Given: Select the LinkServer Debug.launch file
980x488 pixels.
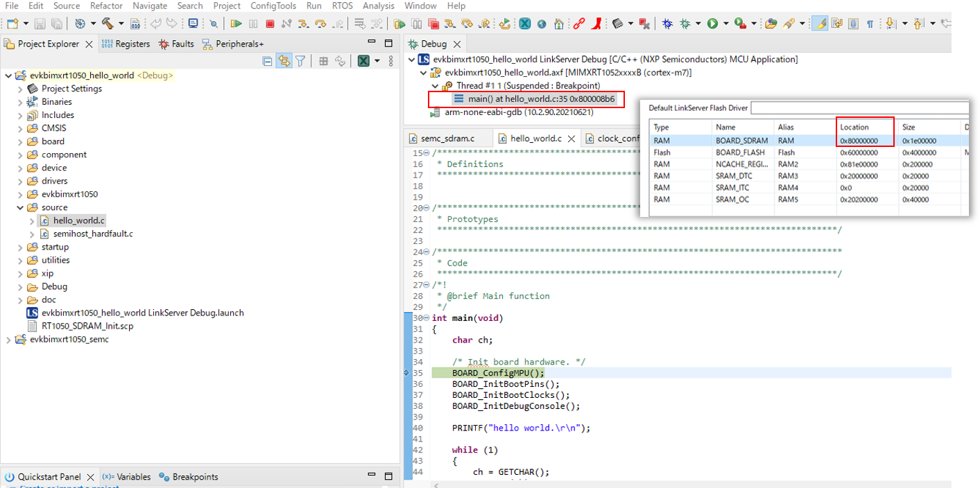Looking at the screenshot, I should pyautogui.click(x=135, y=313).
